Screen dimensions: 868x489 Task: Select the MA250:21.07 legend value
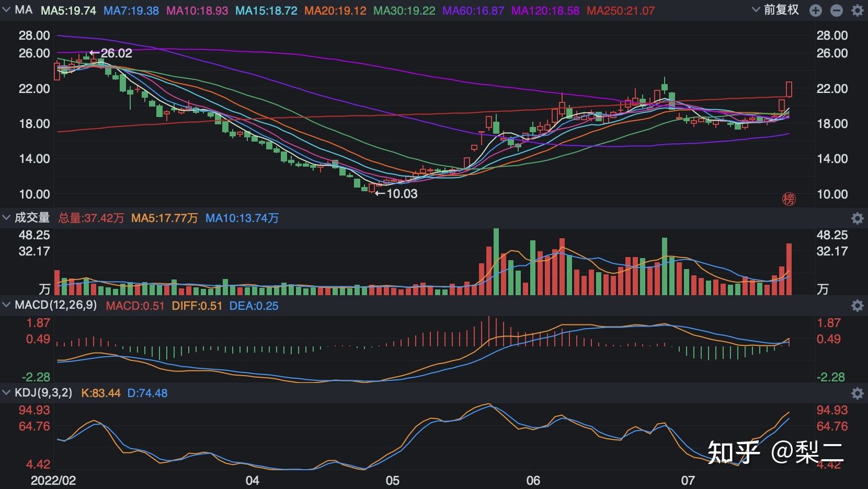pyautogui.click(x=621, y=10)
